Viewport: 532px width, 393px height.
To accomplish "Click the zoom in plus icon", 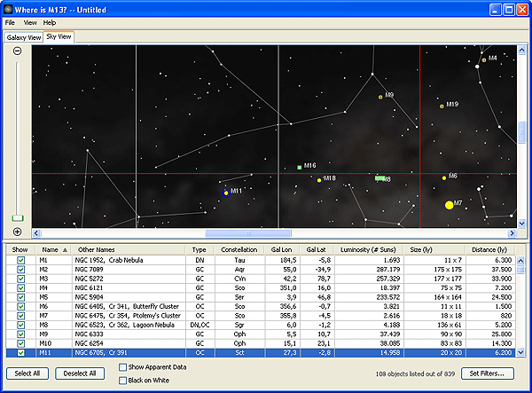I will (x=18, y=232).
